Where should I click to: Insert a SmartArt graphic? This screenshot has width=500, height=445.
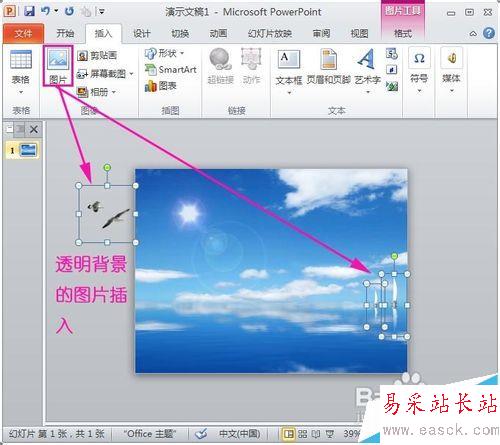(x=170, y=69)
